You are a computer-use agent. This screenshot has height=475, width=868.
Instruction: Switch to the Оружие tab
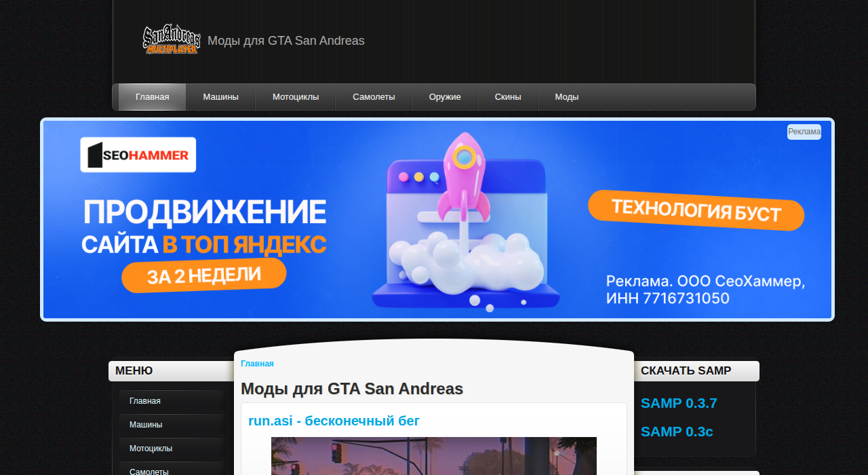click(445, 97)
